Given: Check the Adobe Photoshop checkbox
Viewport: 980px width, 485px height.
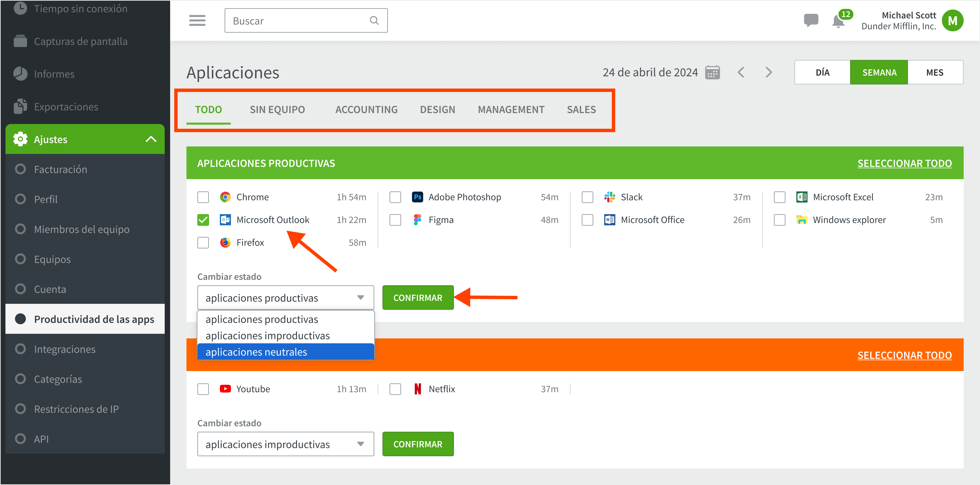Looking at the screenshot, I should (x=395, y=197).
